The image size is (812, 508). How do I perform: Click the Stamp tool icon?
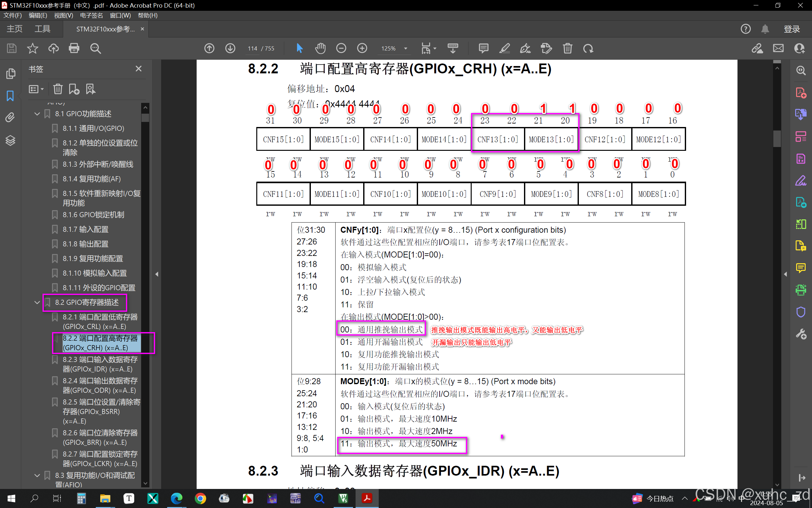546,48
